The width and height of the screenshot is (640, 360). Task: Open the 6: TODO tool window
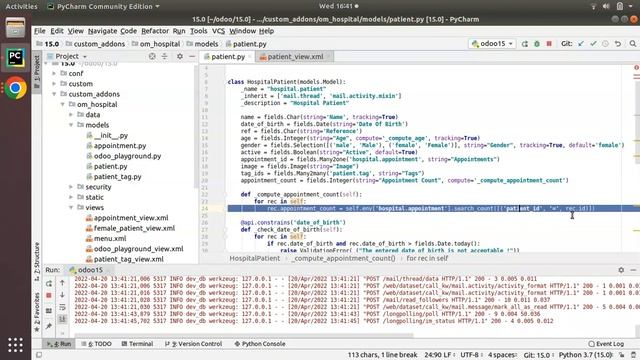click(x=96, y=344)
